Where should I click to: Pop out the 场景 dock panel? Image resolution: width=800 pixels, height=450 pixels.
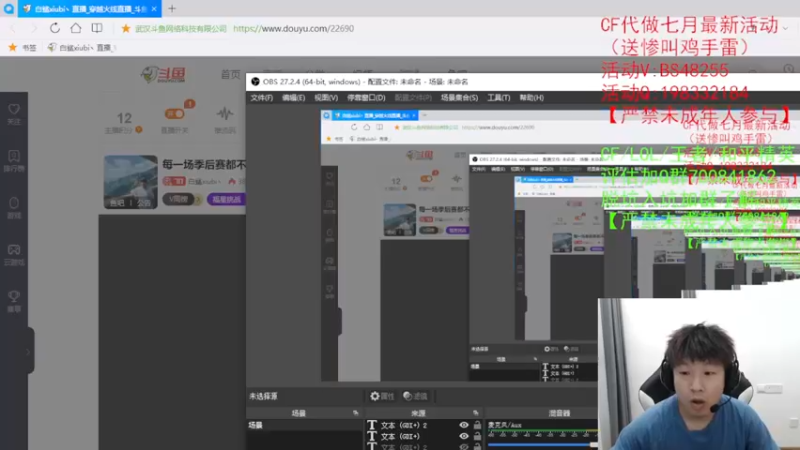click(x=356, y=413)
